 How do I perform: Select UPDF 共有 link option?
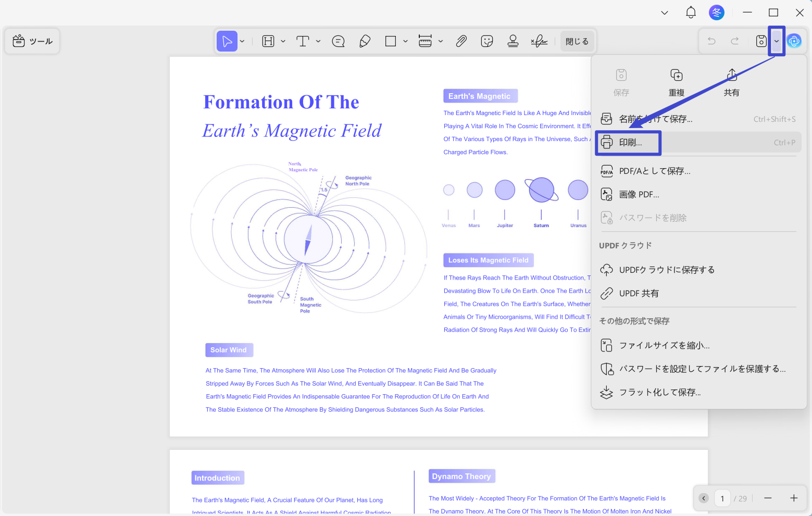(x=698, y=294)
